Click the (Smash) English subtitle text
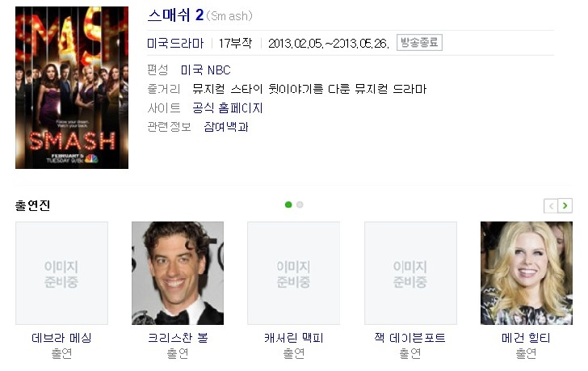This screenshot has height=371, width=588. (x=229, y=16)
